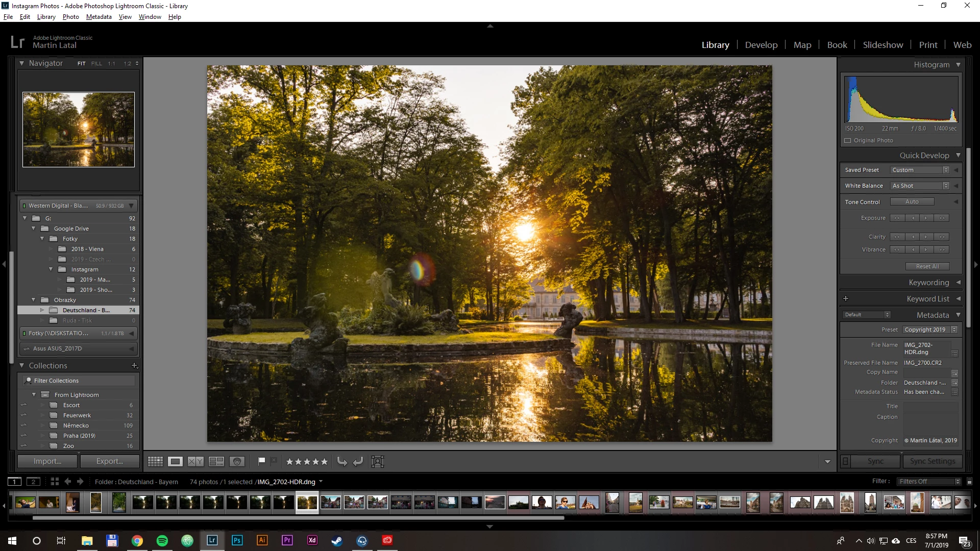
Task: Open the Metadata menu
Action: coord(99,17)
